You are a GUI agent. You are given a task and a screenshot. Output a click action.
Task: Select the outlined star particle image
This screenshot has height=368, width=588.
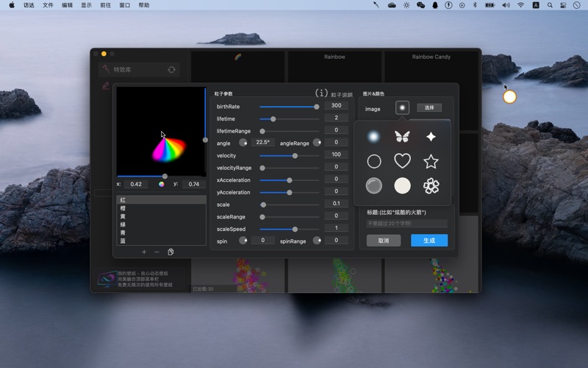(x=431, y=161)
